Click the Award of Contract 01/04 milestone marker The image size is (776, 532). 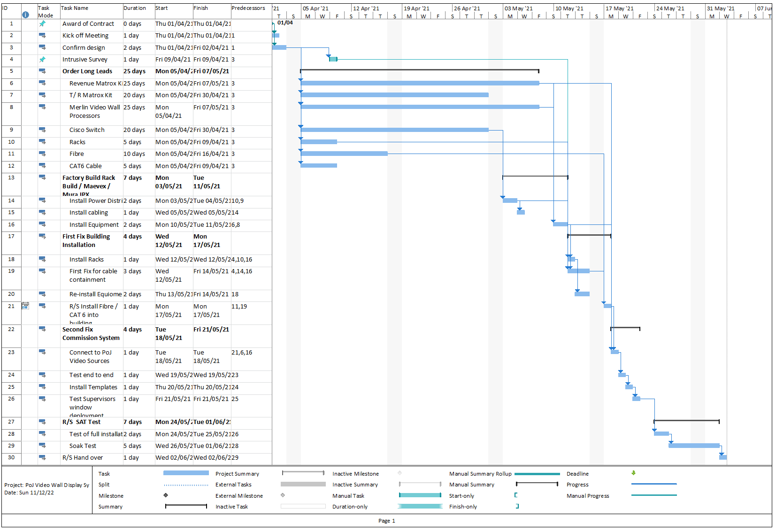(x=273, y=23)
